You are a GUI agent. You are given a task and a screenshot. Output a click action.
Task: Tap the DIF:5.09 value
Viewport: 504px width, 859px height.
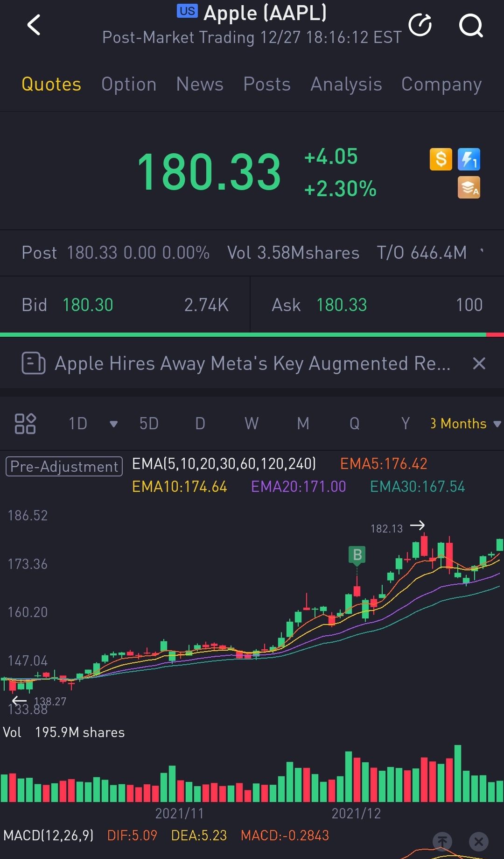point(132,835)
